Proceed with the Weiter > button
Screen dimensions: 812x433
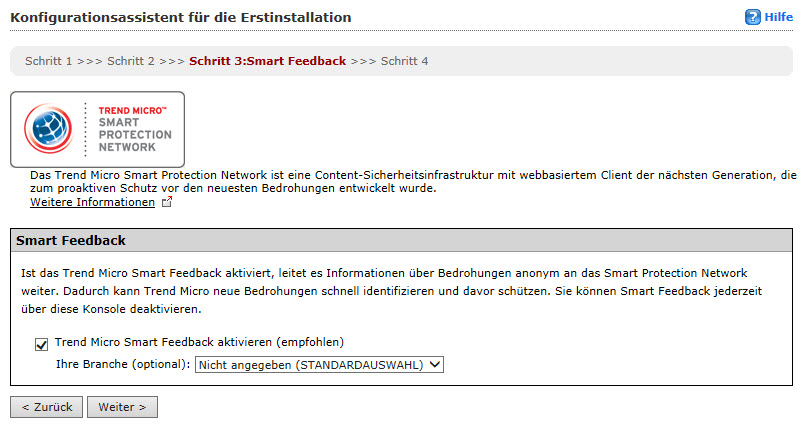point(122,407)
